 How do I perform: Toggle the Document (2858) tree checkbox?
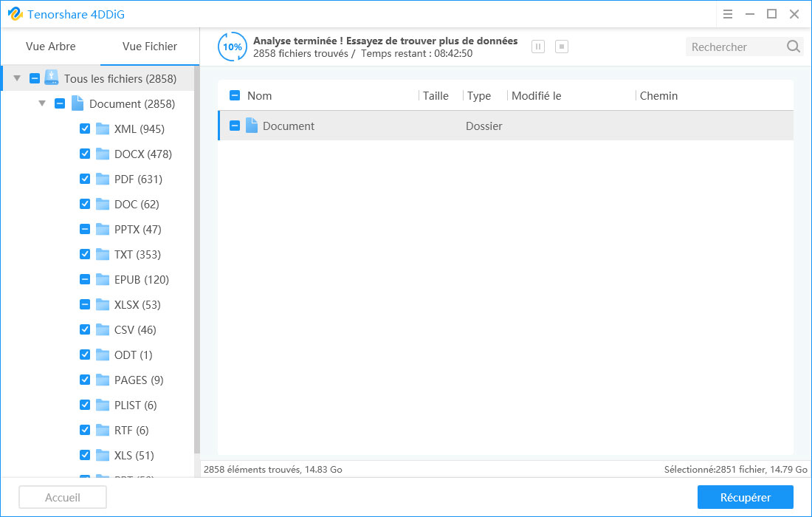(60, 103)
